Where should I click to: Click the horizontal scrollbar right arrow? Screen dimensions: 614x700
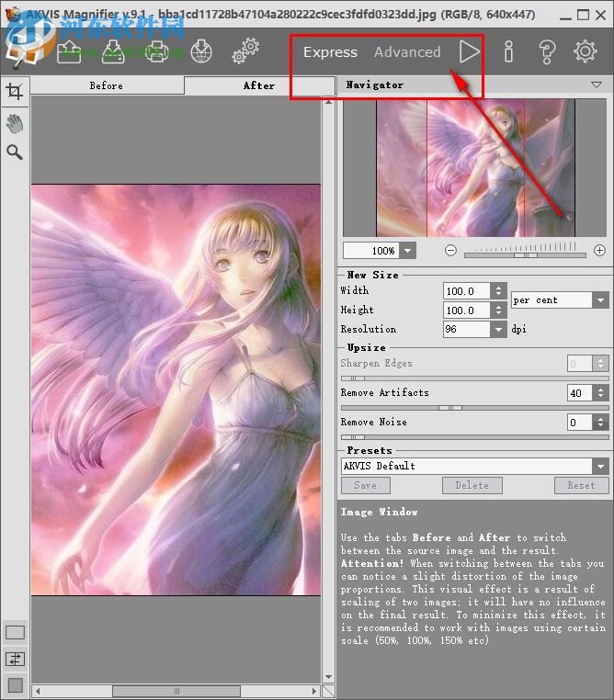click(x=315, y=691)
